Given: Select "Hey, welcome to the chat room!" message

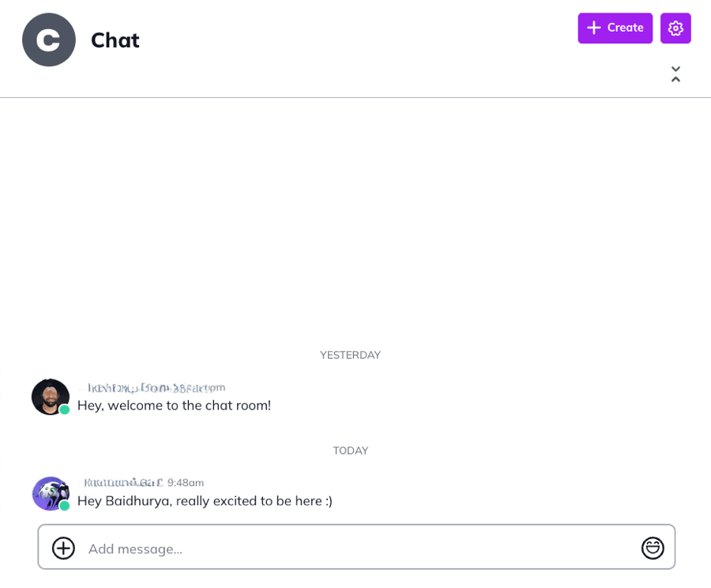Looking at the screenshot, I should pyautogui.click(x=174, y=405).
